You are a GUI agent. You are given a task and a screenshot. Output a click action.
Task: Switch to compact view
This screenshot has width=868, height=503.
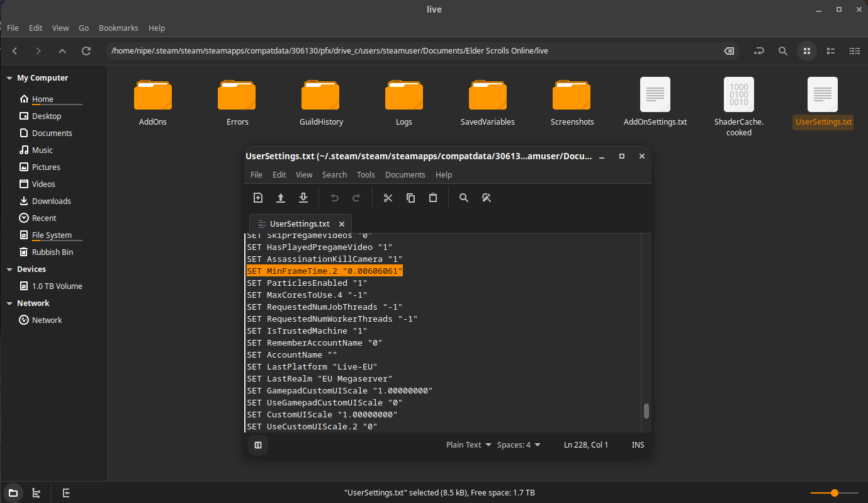click(854, 51)
